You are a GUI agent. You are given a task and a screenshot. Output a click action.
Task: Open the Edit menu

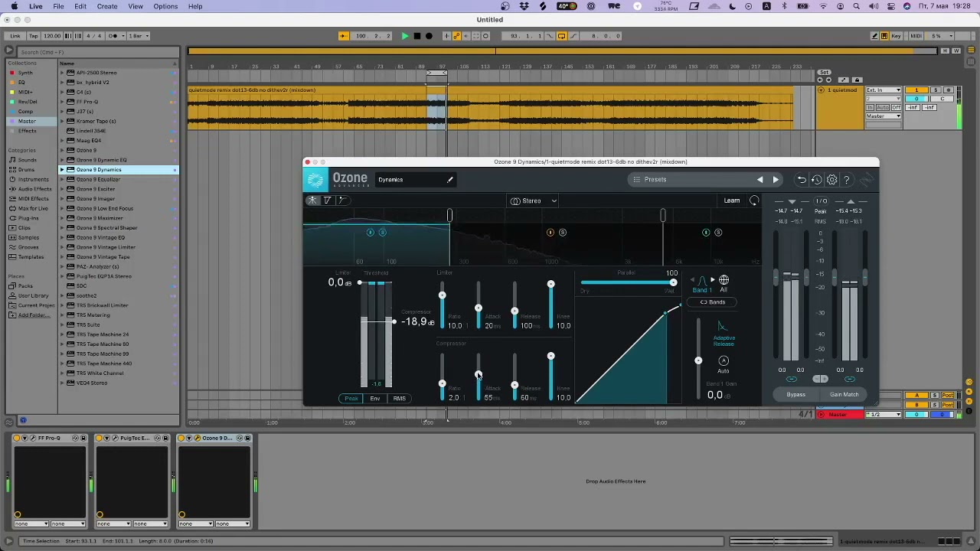80,6
